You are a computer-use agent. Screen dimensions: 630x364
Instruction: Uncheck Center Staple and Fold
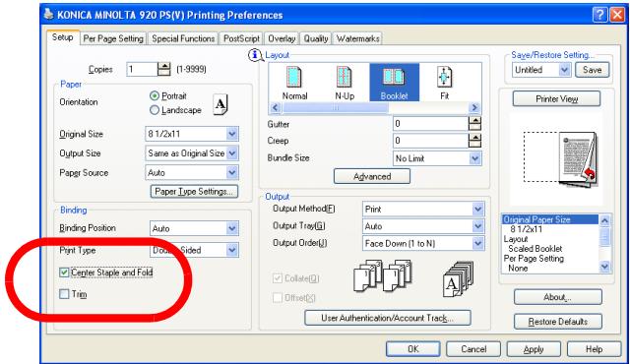click(x=64, y=273)
